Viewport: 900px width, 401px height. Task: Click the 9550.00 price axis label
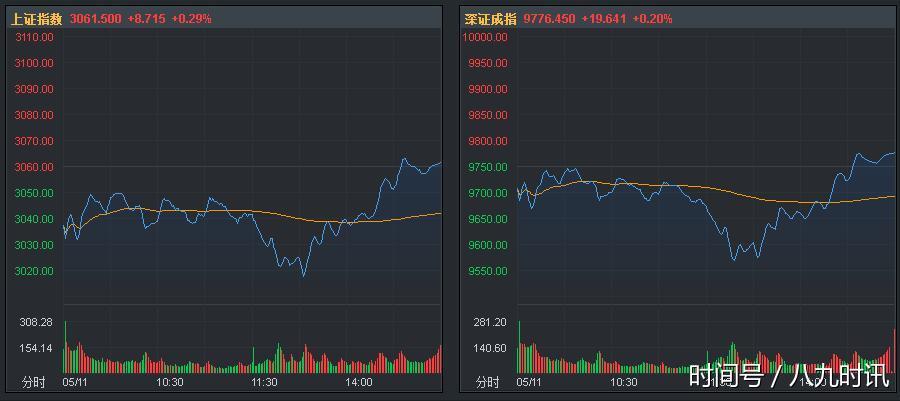click(487, 271)
